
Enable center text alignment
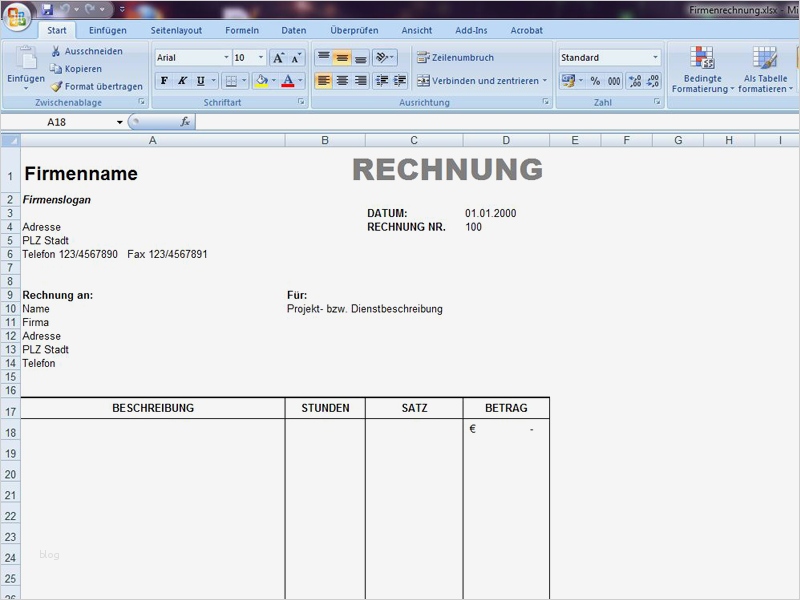[x=343, y=80]
